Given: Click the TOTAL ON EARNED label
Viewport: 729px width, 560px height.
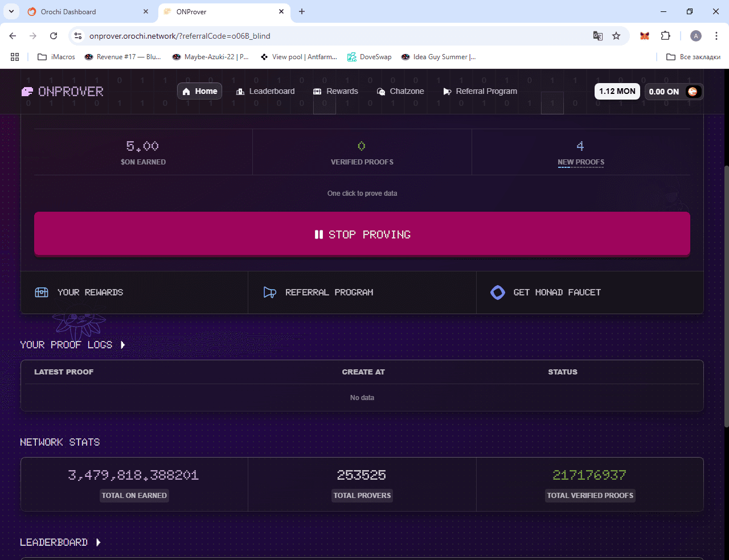Looking at the screenshot, I should [x=134, y=496].
